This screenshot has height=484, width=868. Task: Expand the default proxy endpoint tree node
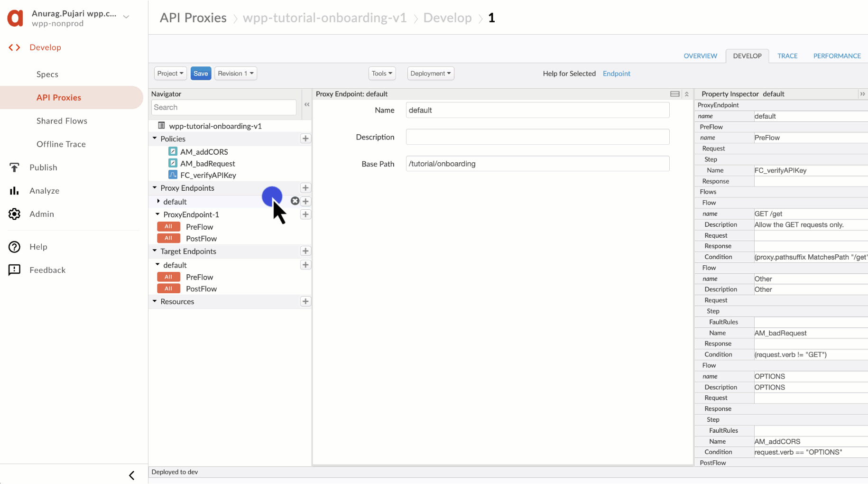158,202
